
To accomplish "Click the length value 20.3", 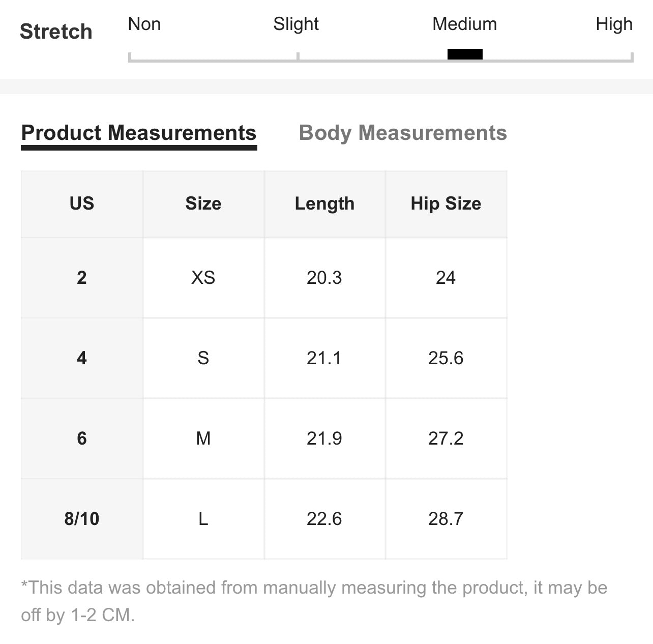I will [x=324, y=278].
